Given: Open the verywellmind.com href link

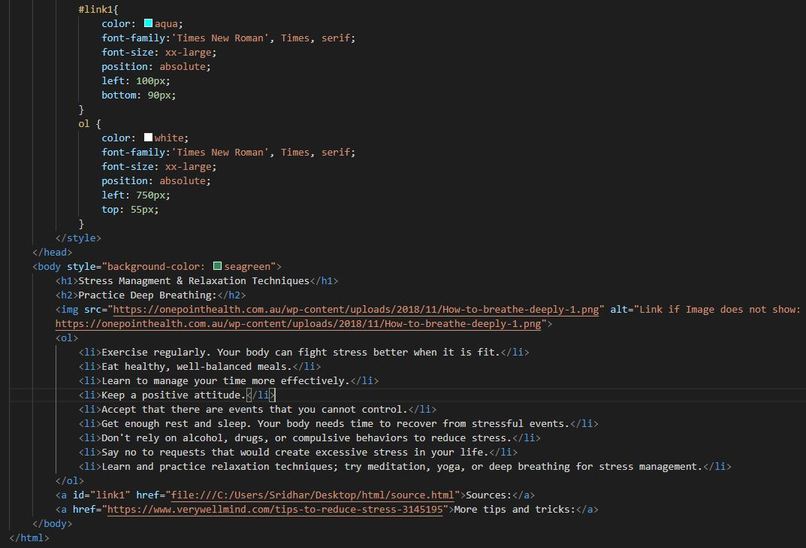Looking at the screenshot, I should pyautogui.click(x=275, y=509).
